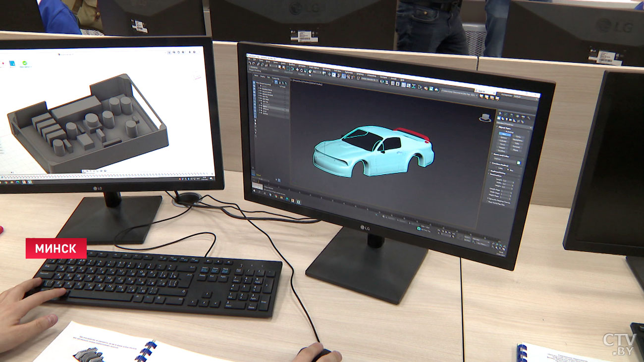Open Render Setup from main toolbar
Viewport: 644px width, 362px height.
pyautogui.click(x=426, y=88)
